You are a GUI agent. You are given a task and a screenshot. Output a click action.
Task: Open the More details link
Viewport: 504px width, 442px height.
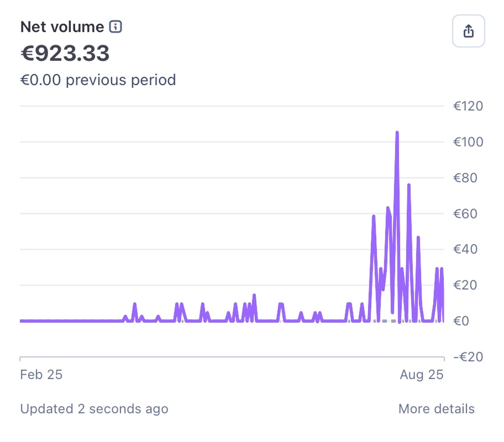click(x=436, y=409)
